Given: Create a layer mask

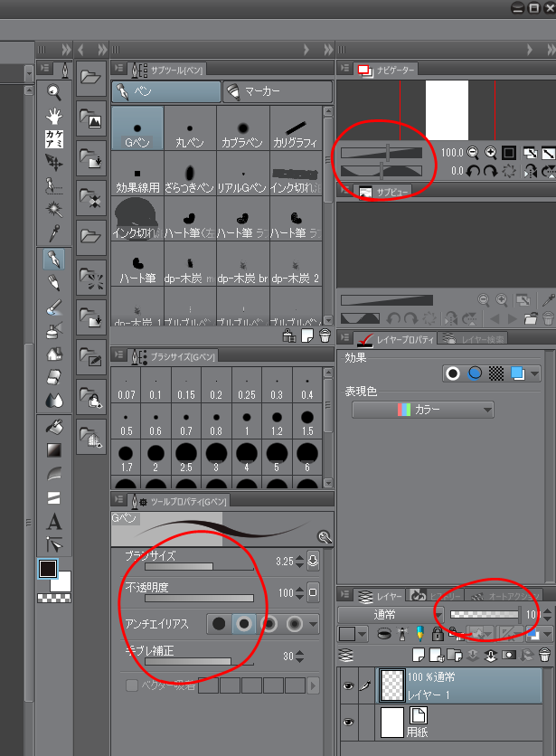Looking at the screenshot, I should click(x=509, y=655).
